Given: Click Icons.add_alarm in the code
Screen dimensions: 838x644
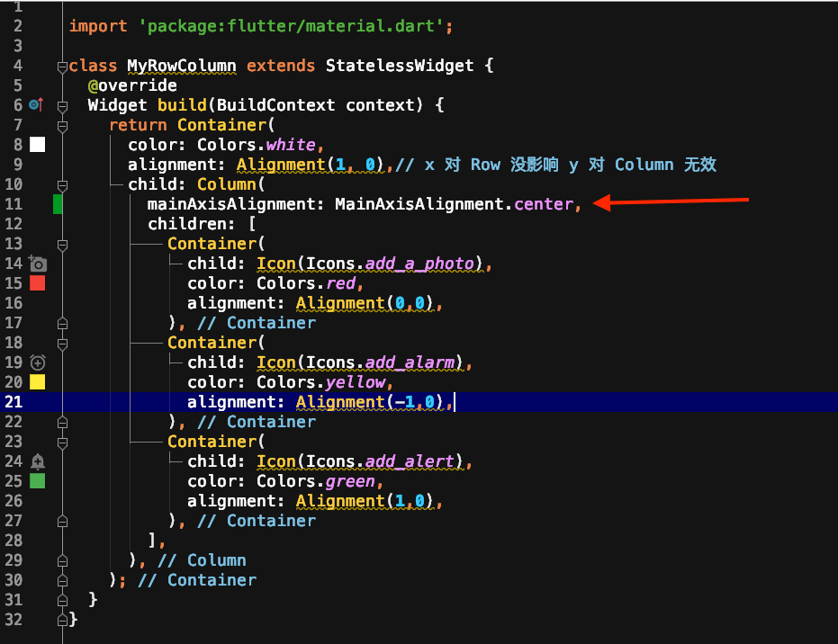Looking at the screenshot, I should click(380, 362).
